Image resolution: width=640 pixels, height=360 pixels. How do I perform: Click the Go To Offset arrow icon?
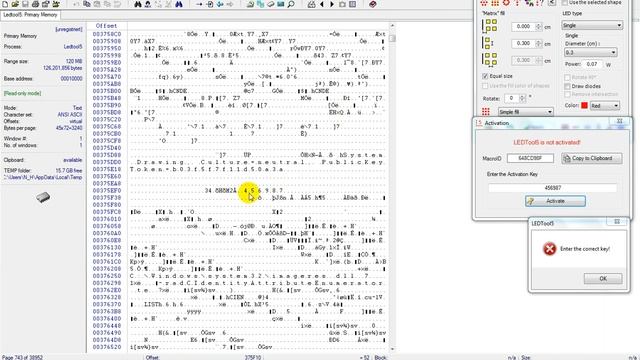click(x=199, y=4)
